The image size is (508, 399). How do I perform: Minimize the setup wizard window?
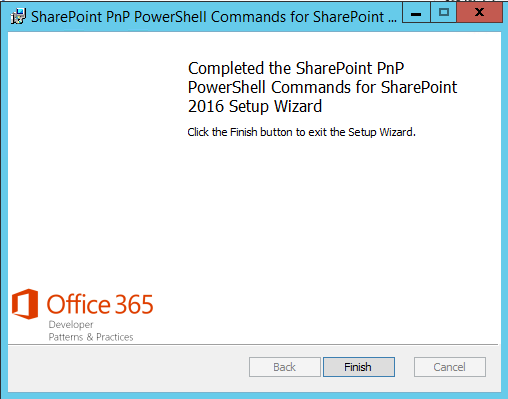[416, 13]
